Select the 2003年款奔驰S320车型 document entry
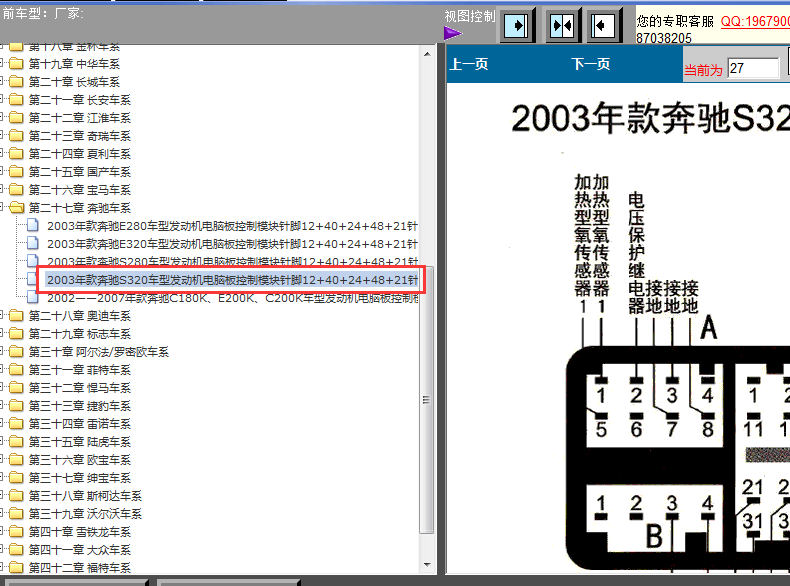790x586 pixels. [x=232, y=280]
